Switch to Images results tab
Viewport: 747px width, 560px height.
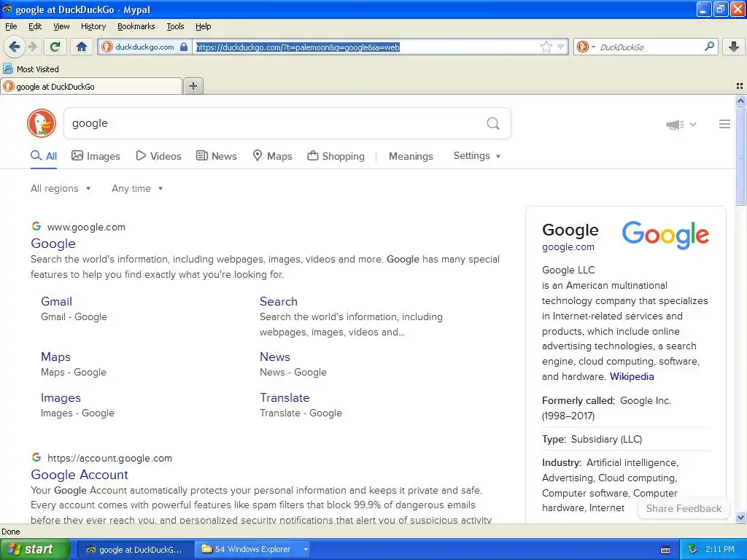coord(96,156)
